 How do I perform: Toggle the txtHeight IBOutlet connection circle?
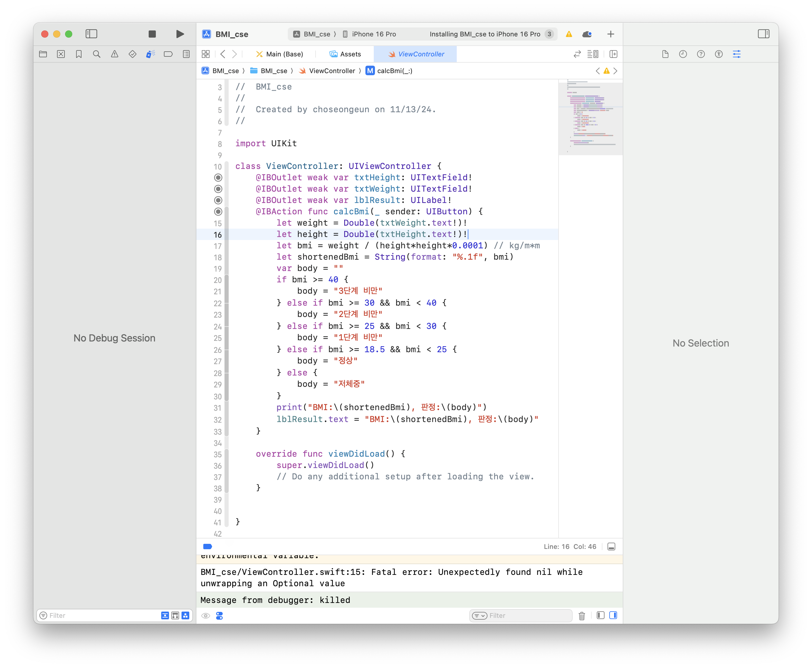pos(218,177)
